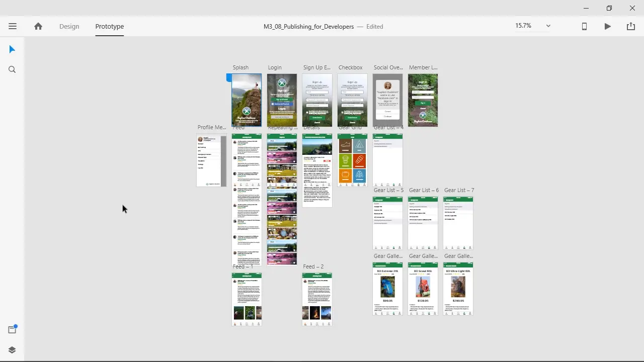Image resolution: width=644 pixels, height=362 pixels.
Task: Select the Gear List – 4 artboard
Action: (387, 160)
